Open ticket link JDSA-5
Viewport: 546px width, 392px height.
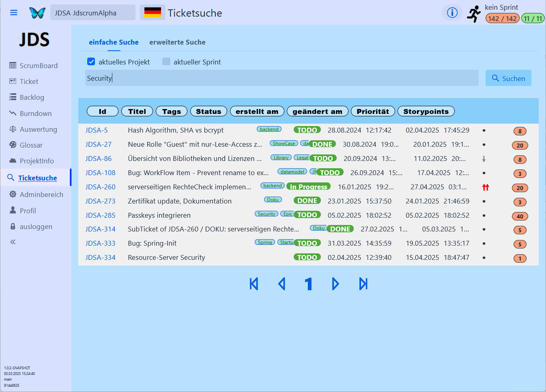(97, 130)
